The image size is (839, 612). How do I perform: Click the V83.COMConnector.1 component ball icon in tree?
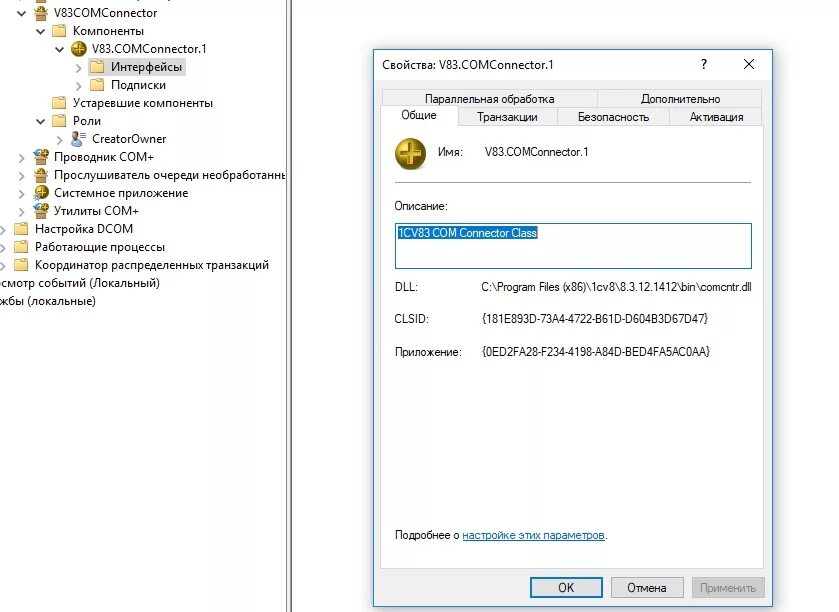coord(79,49)
